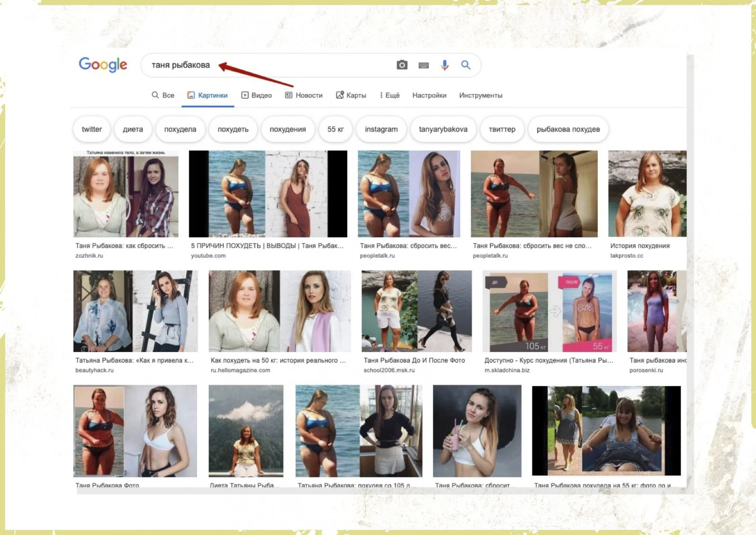Expand the Ещё more menu
Screen dimensions: 756x535
(390, 95)
